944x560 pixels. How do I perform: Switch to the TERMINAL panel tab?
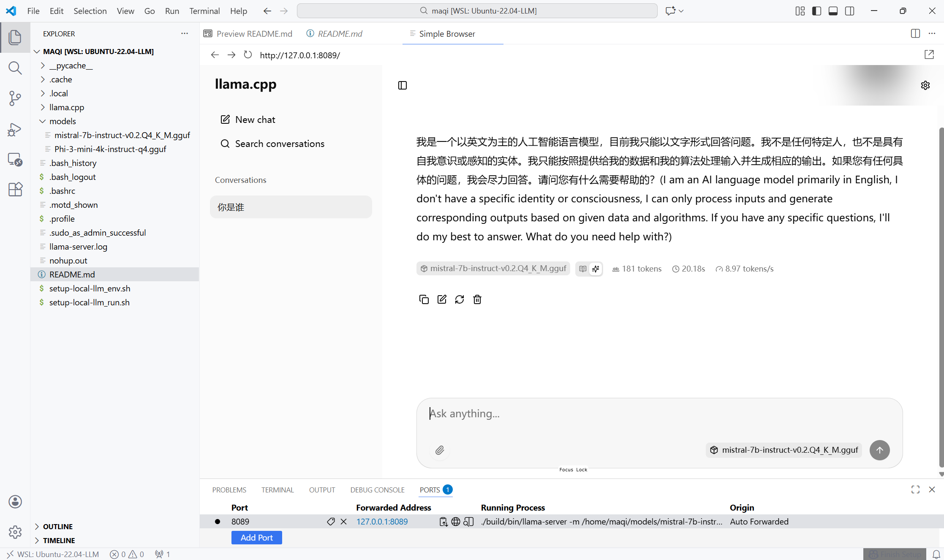tap(277, 489)
